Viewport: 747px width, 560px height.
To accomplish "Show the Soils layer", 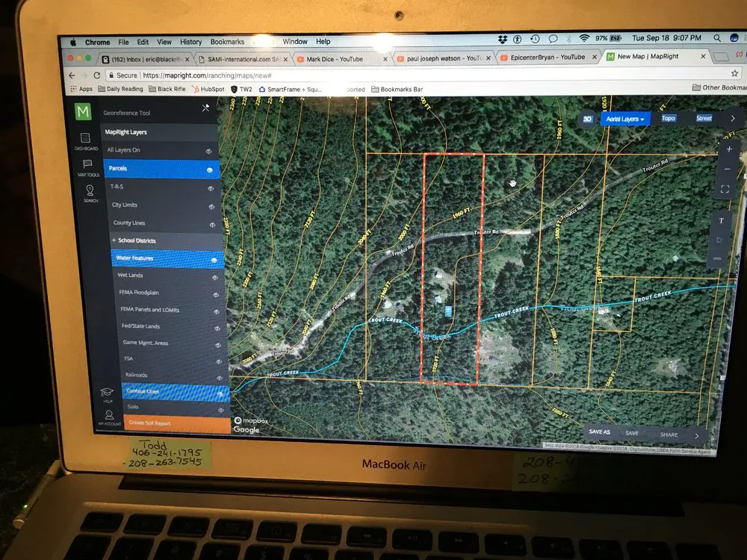I will coord(221,409).
